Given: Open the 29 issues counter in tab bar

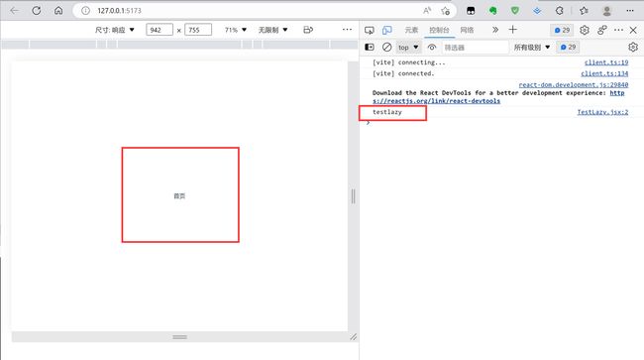Looking at the screenshot, I should click(x=562, y=30).
